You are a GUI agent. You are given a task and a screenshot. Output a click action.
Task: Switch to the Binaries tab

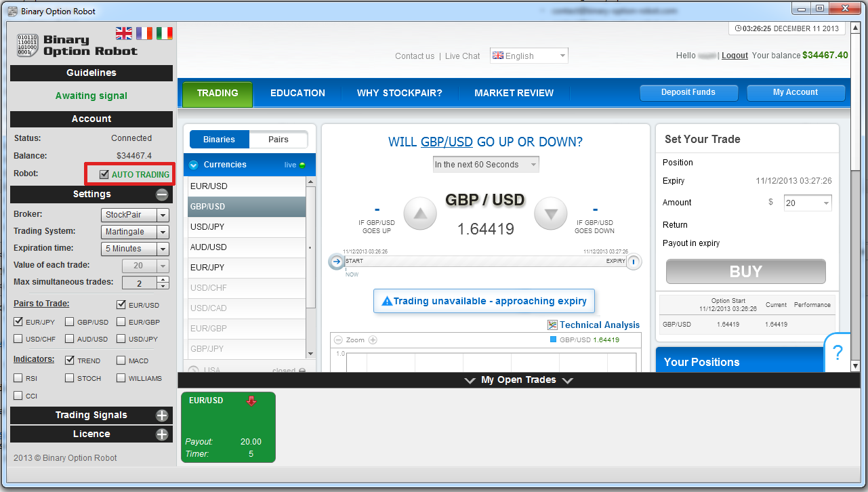(x=220, y=140)
